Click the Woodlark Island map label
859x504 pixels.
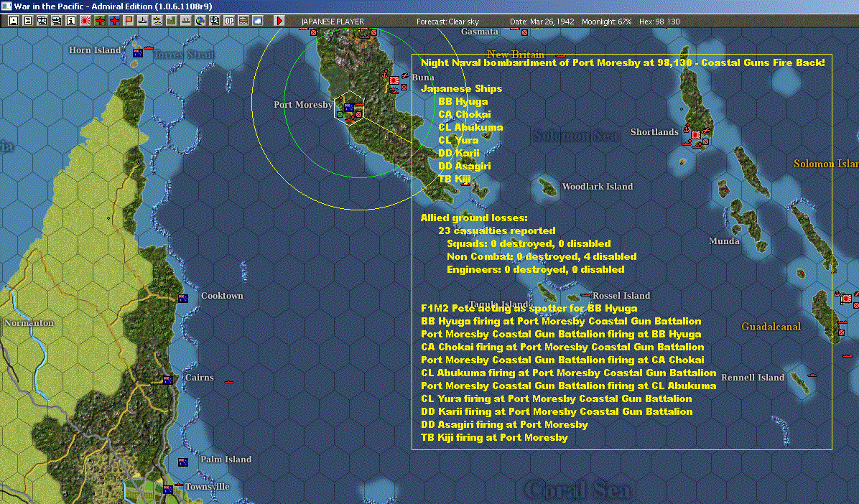click(x=597, y=187)
